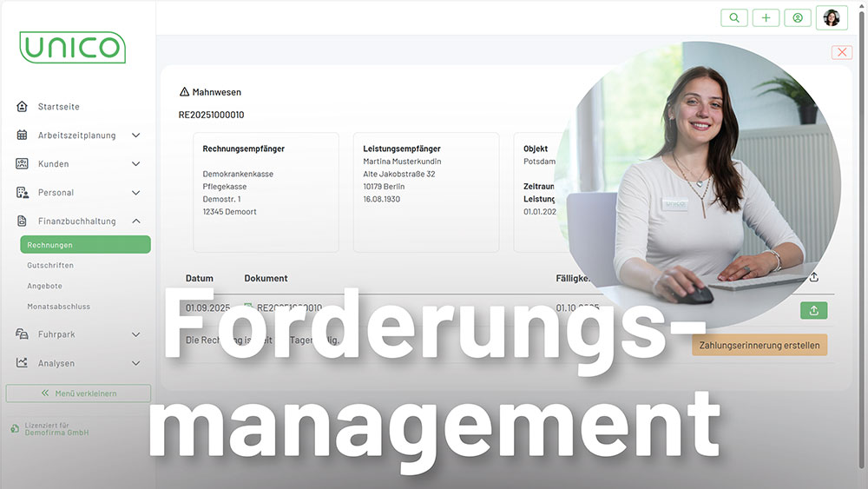Screen dimensions: 868x489
Task: Click the 12345 Demoort address line
Action: point(229,212)
